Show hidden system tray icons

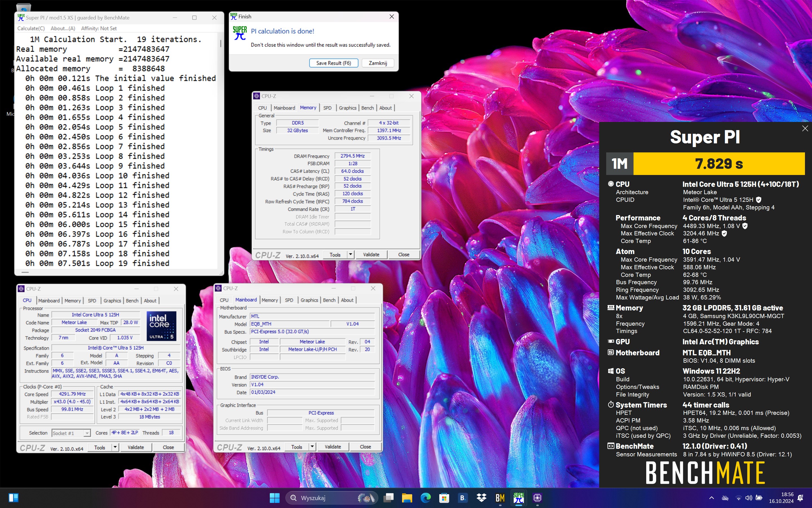click(711, 498)
